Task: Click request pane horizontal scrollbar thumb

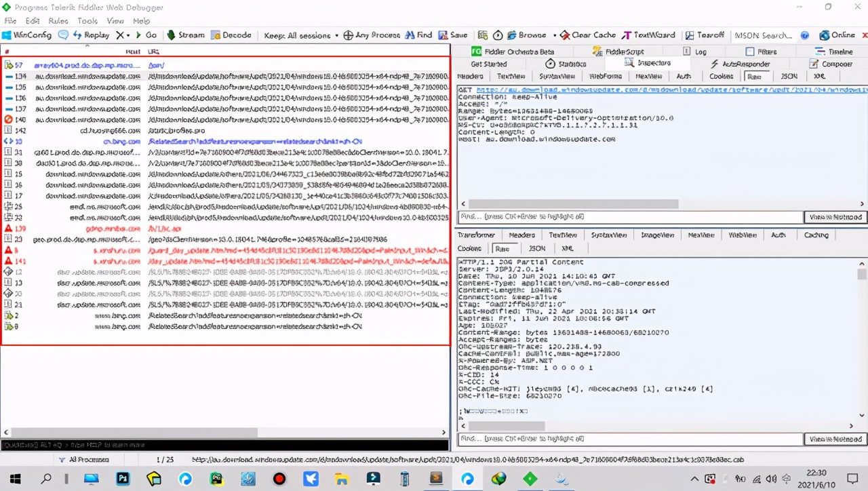Action: point(574,204)
